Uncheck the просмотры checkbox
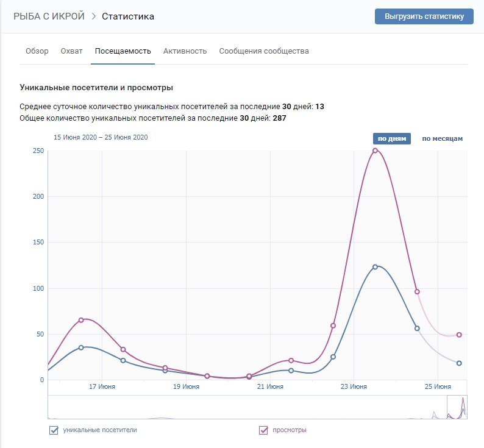 [263, 430]
